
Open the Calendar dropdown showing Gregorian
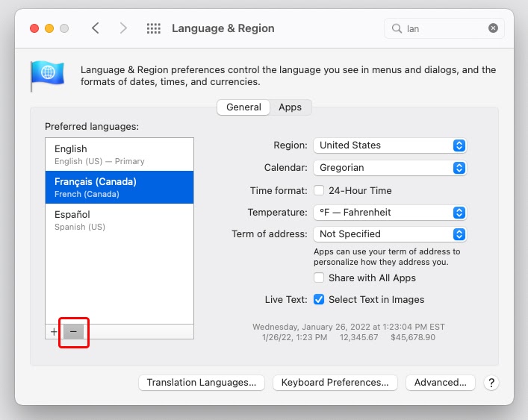click(x=390, y=167)
